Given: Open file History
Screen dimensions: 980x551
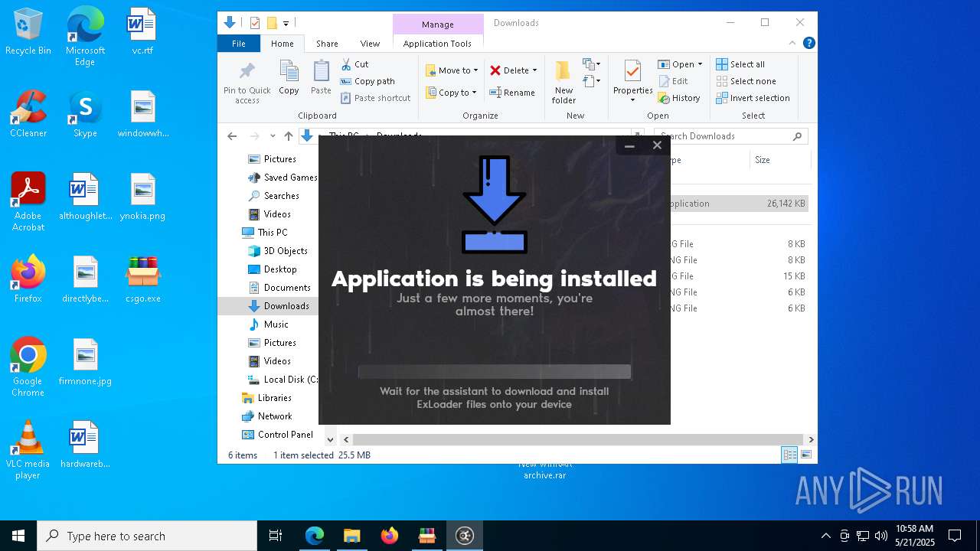Looking at the screenshot, I should coord(679,98).
